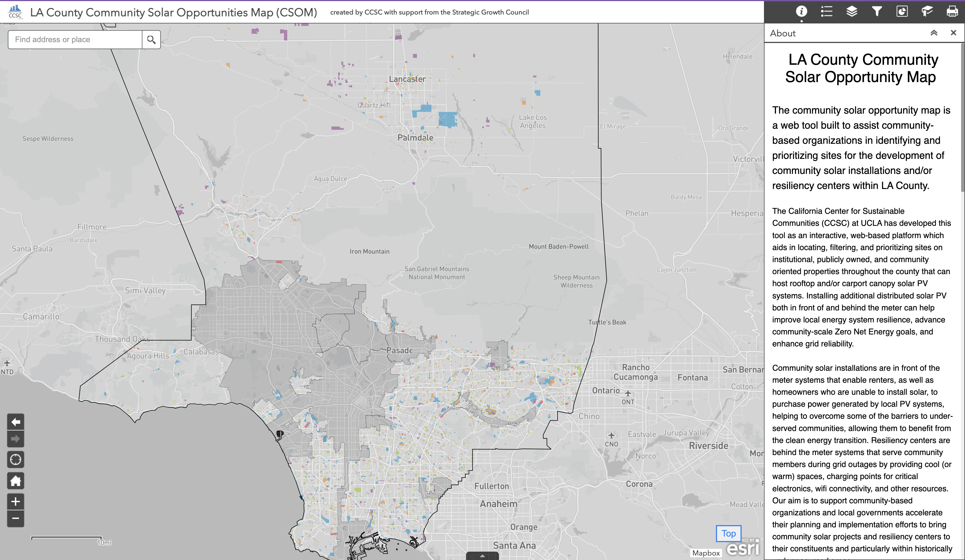Close the About panel
Viewport: 965px width, 560px height.
tap(953, 33)
